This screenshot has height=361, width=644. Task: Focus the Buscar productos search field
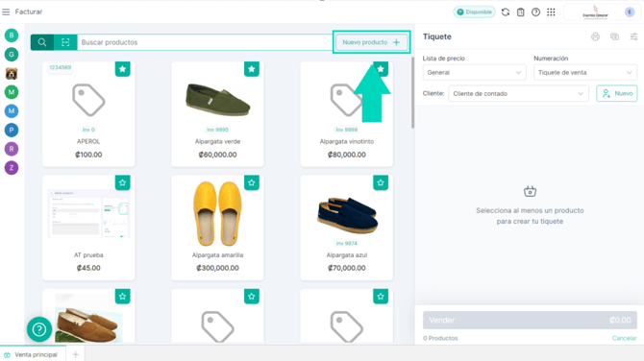pyautogui.click(x=205, y=42)
